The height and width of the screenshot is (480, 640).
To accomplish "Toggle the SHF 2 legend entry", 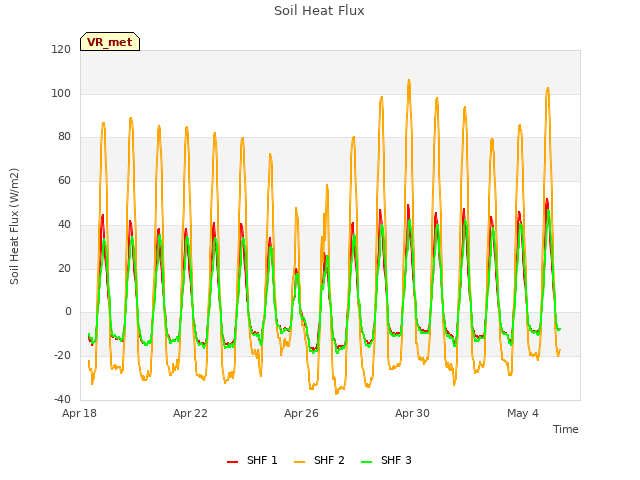I will 319,460.
